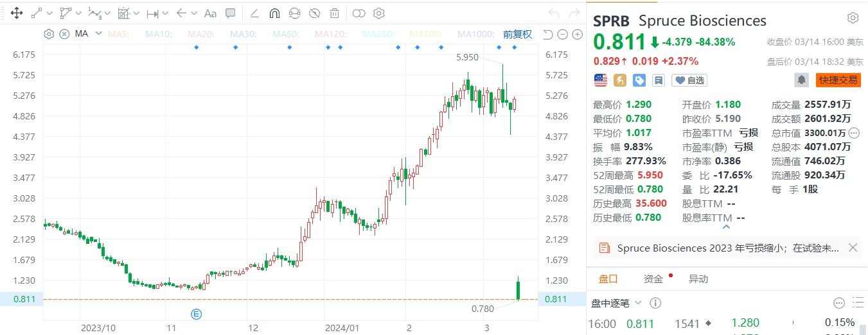The width and height of the screenshot is (868, 335).
Task: Show info about 盘中逐笔
Action: (x=655, y=303)
